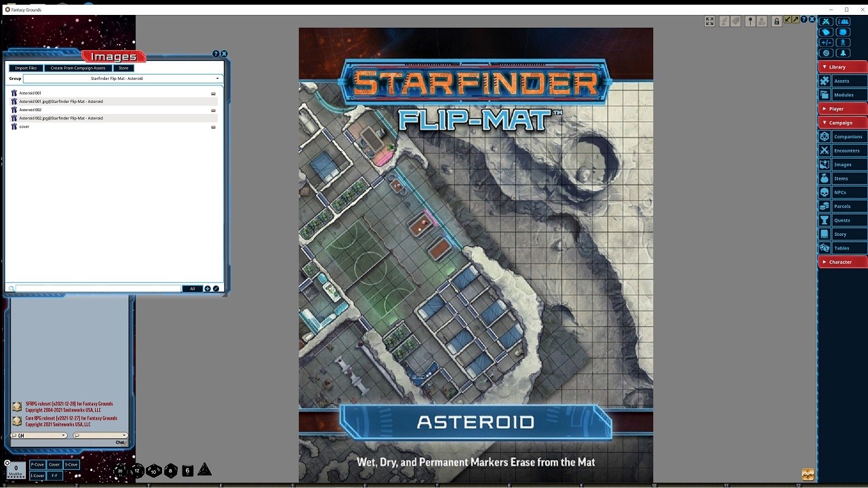Open the Store from the Images window
868x488 pixels.
[123, 68]
